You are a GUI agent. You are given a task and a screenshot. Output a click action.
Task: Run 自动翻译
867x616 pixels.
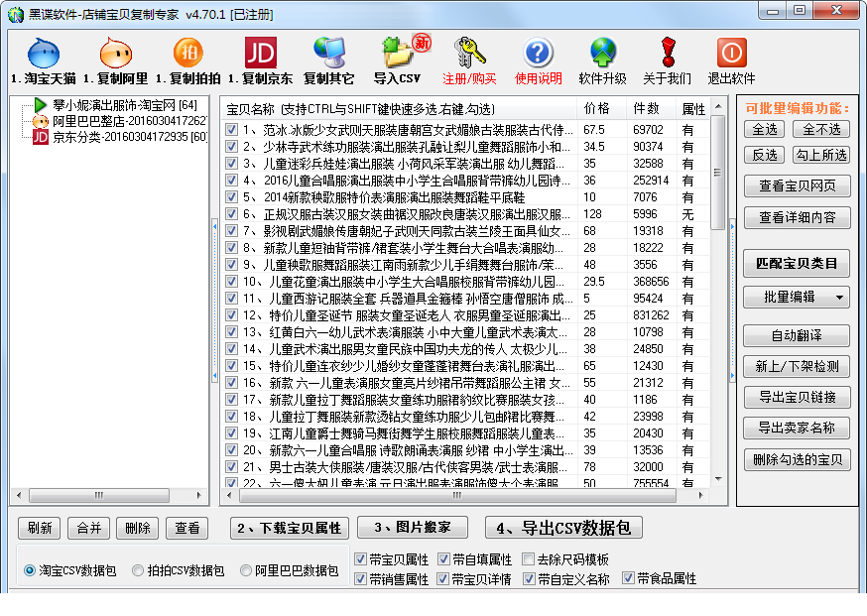click(x=797, y=335)
